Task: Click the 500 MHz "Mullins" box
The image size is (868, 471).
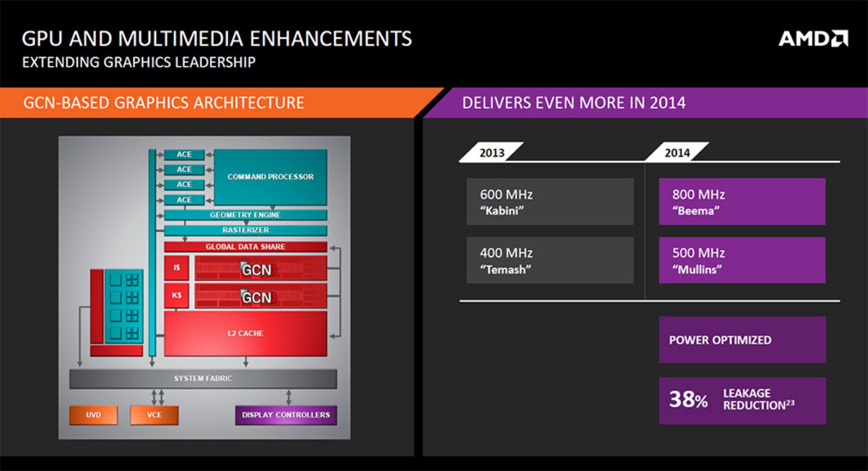Action: tap(742, 260)
